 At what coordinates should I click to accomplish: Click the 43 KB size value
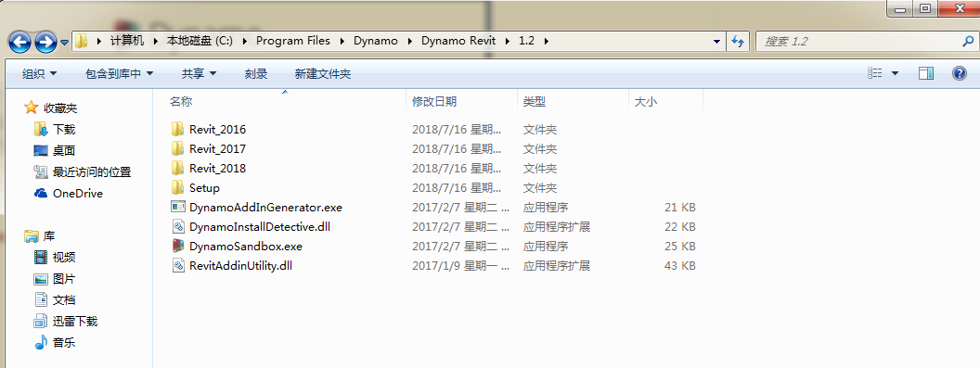680,265
